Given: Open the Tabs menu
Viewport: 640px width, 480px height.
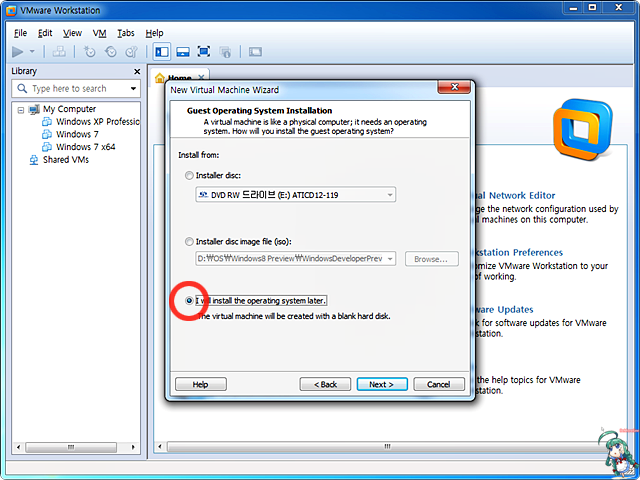Looking at the screenshot, I should pyautogui.click(x=126, y=33).
